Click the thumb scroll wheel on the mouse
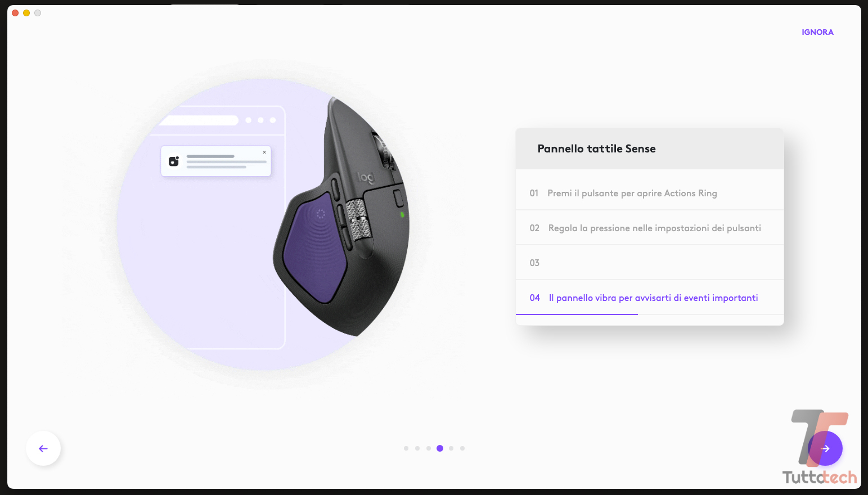The image size is (868, 495). click(358, 221)
